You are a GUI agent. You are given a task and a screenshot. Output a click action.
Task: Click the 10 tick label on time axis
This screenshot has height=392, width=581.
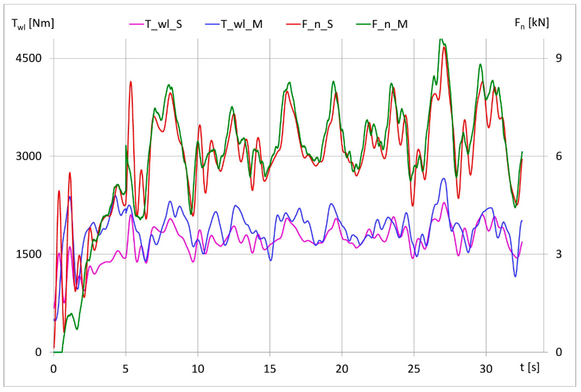(x=198, y=369)
